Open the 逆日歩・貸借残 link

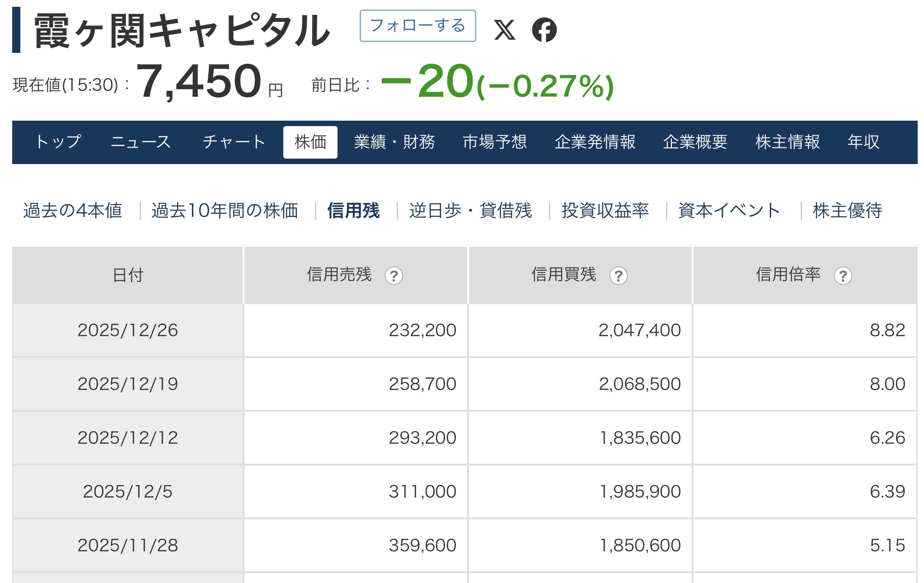pos(470,211)
